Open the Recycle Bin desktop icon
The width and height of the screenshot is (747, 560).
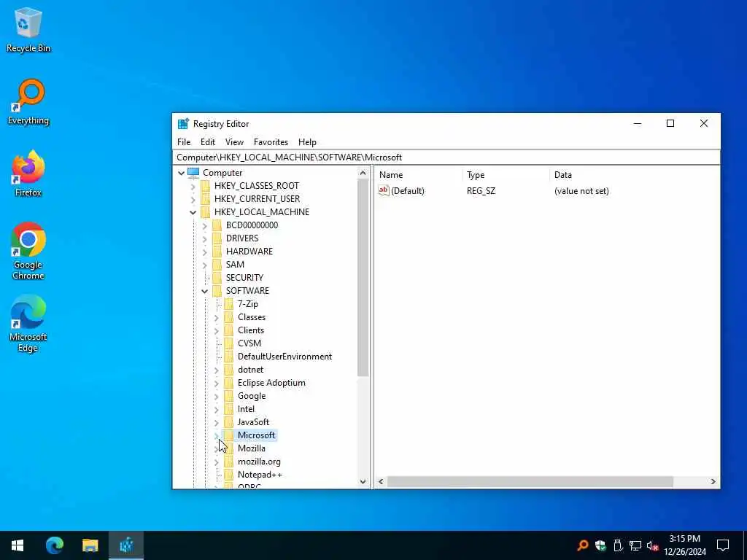(x=28, y=29)
